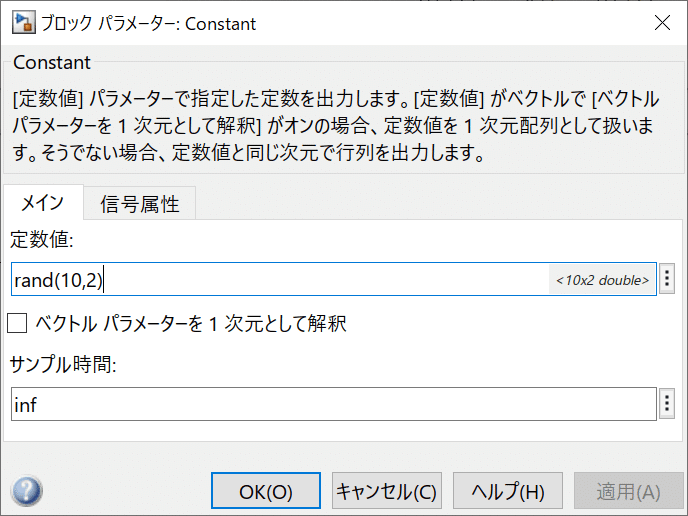Close the Constant block parameters dialog
The width and height of the screenshot is (688, 516).
coord(662,23)
